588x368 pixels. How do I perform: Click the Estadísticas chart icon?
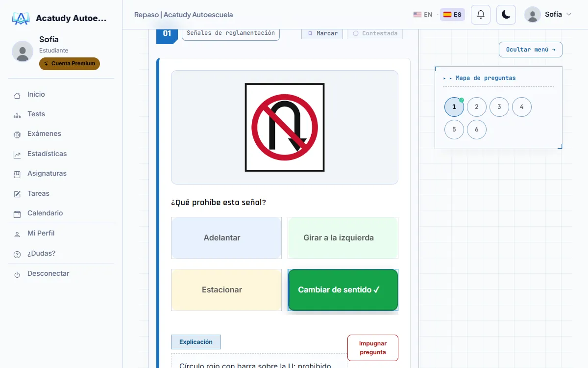click(17, 155)
